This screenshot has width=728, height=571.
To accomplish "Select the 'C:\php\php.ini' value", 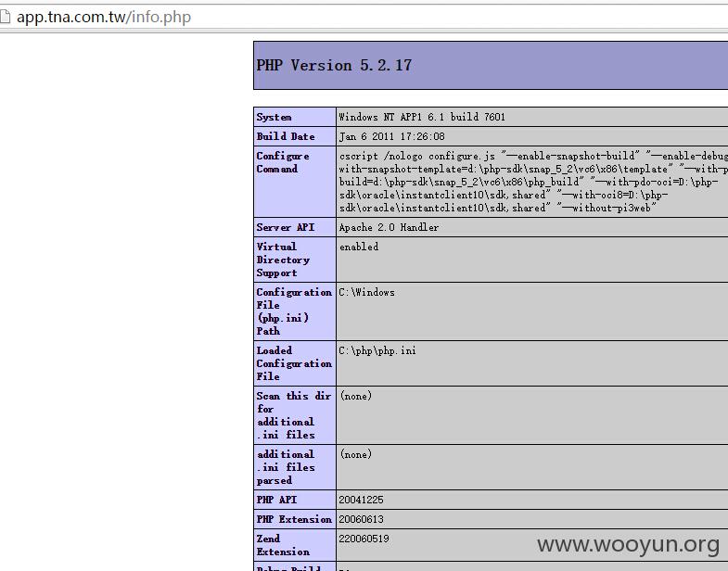I will click(x=377, y=351).
